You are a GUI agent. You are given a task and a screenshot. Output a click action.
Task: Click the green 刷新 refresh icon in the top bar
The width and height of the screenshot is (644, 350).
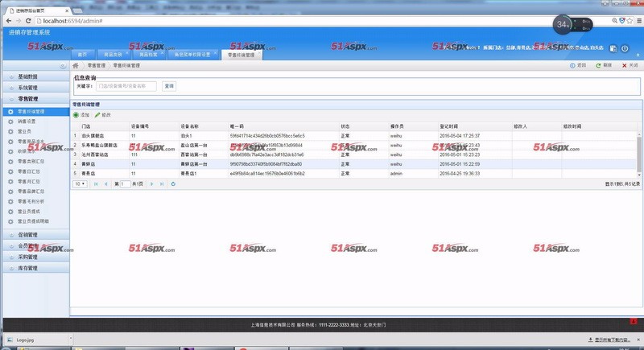pyautogui.click(x=598, y=65)
